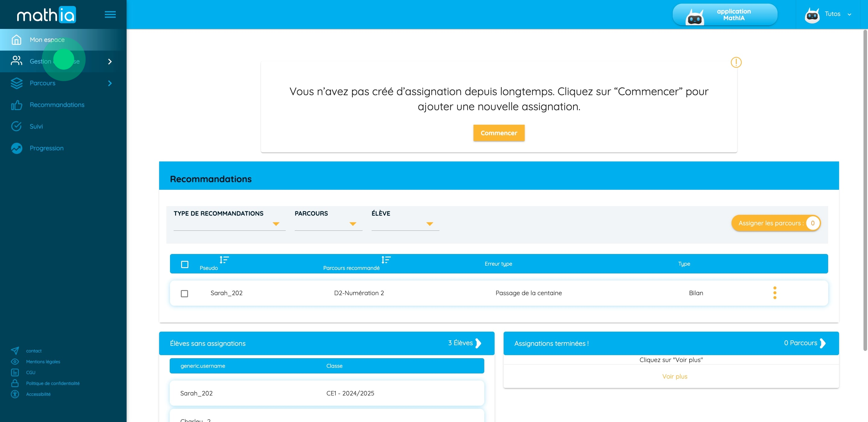Click the mathia logo
The height and width of the screenshot is (422, 868).
(46, 14)
